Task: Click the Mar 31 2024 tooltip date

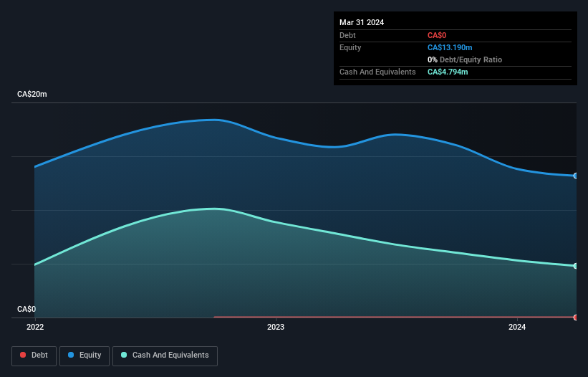Action: pos(362,22)
